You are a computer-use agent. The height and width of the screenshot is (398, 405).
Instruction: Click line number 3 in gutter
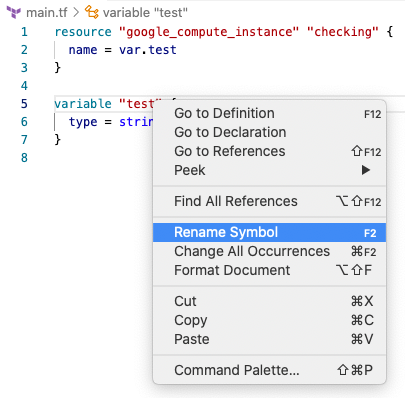point(24,68)
